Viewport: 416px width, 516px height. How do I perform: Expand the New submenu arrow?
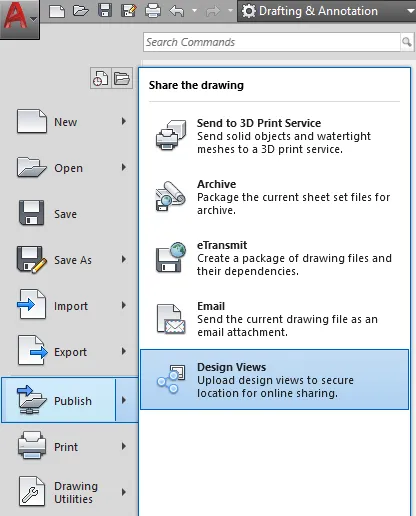pos(124,121)
